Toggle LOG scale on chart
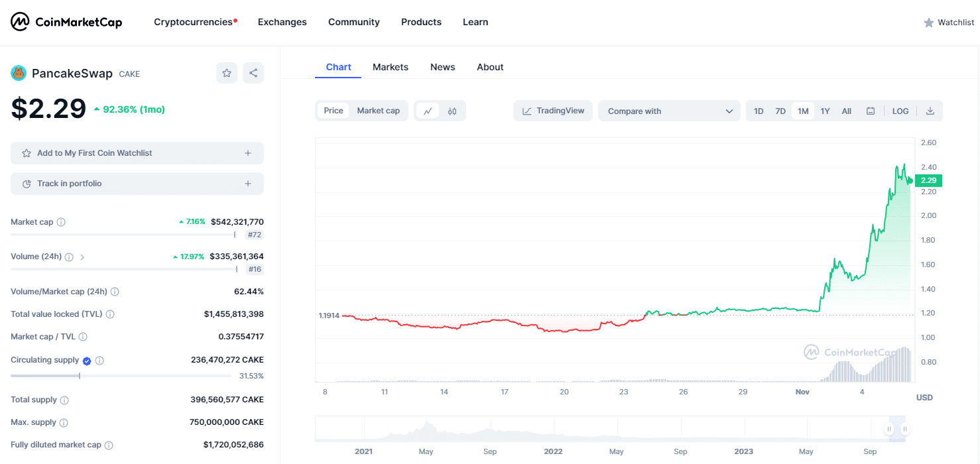 pos(900,111)
